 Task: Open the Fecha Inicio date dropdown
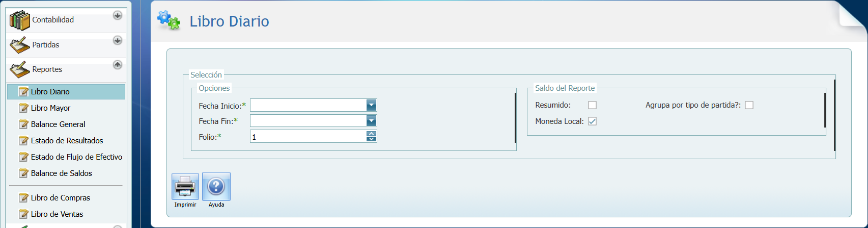tap(371, 105)
